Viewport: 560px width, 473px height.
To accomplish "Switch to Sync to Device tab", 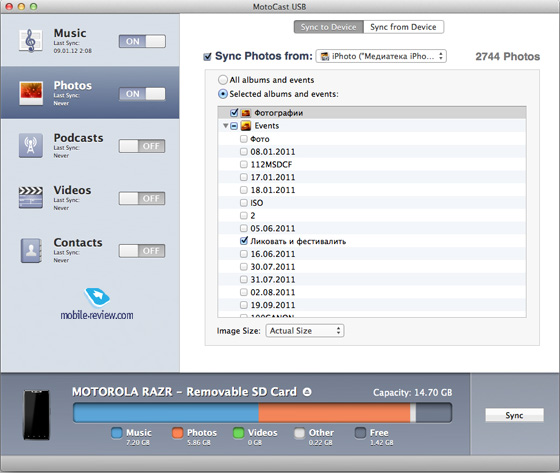I will point(329,27).
